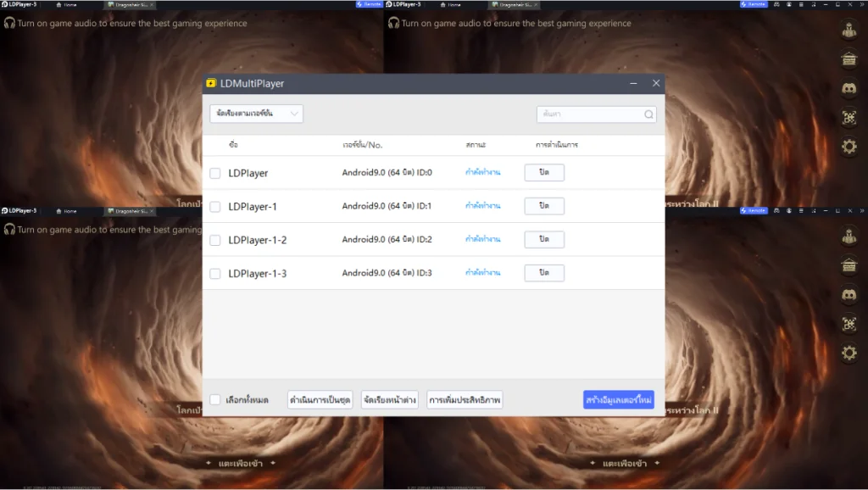Click the account icon in top-right emulator title bar
This screenshot has width=868, height=490.
789,4
